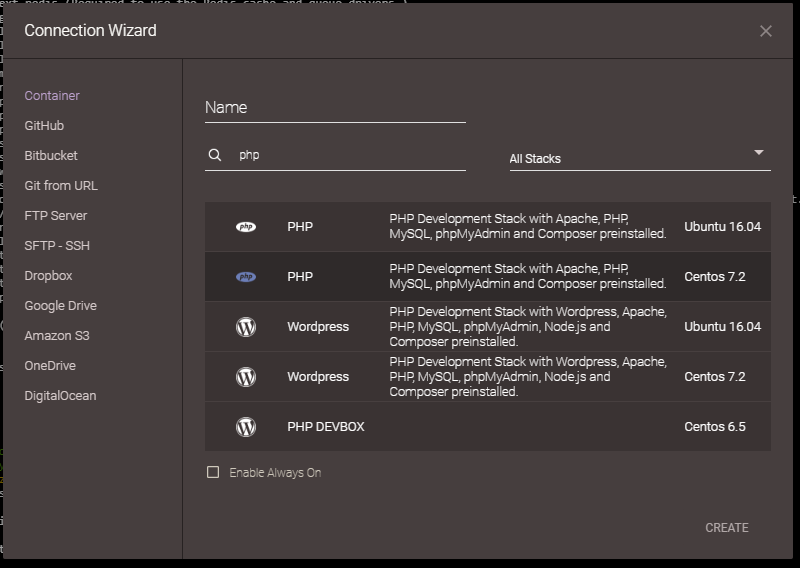800x568 pixels.
Task: Open the Amazon S3 connection option
Action: click(x=57, y=336)
